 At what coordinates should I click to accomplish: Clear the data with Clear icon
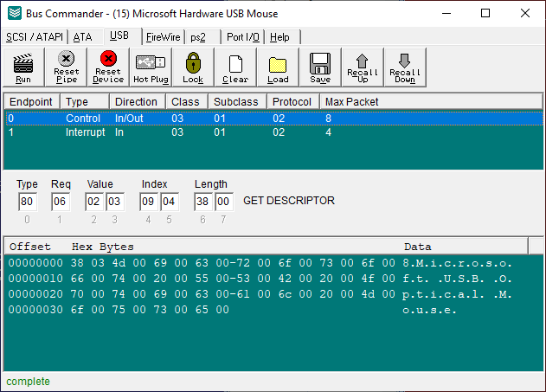(235, 67)
